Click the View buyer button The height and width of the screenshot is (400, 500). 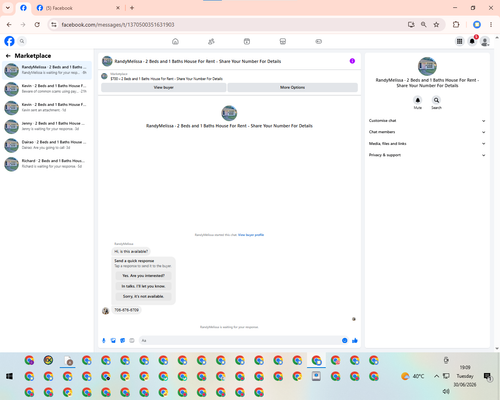click(164, 87)
